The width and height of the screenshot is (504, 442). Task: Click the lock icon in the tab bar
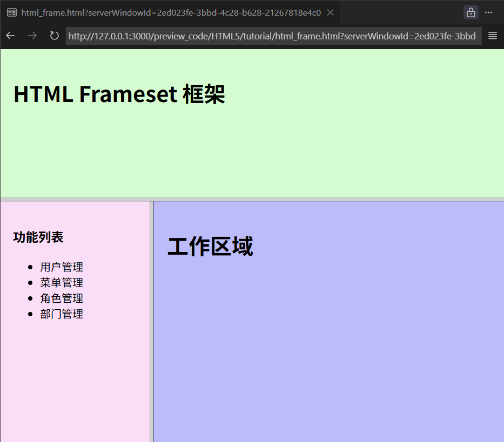pyautogui.click(x=471, y=12)
